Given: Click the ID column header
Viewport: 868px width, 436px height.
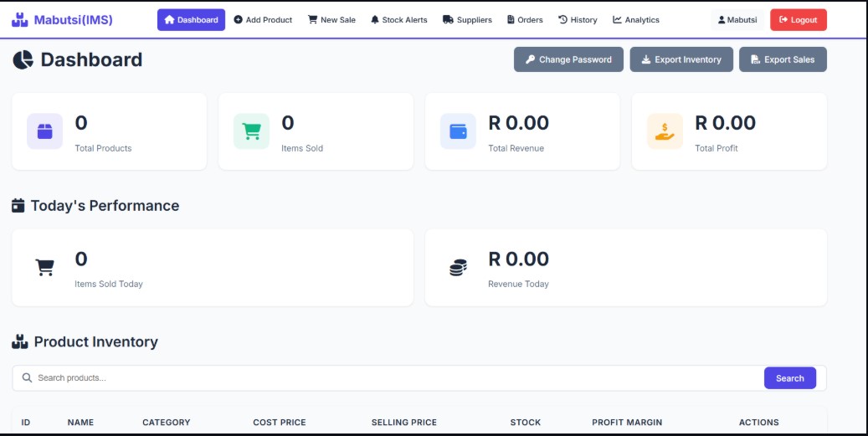Looking at the screenshot, I should (25, 422).
